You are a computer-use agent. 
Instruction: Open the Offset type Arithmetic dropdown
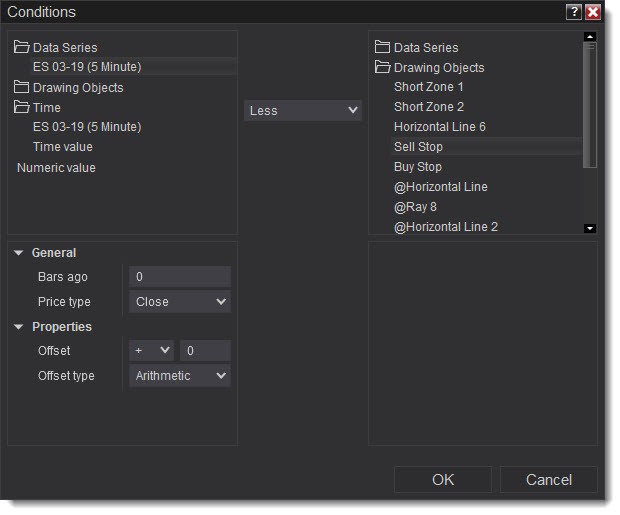tap(180, 376)
